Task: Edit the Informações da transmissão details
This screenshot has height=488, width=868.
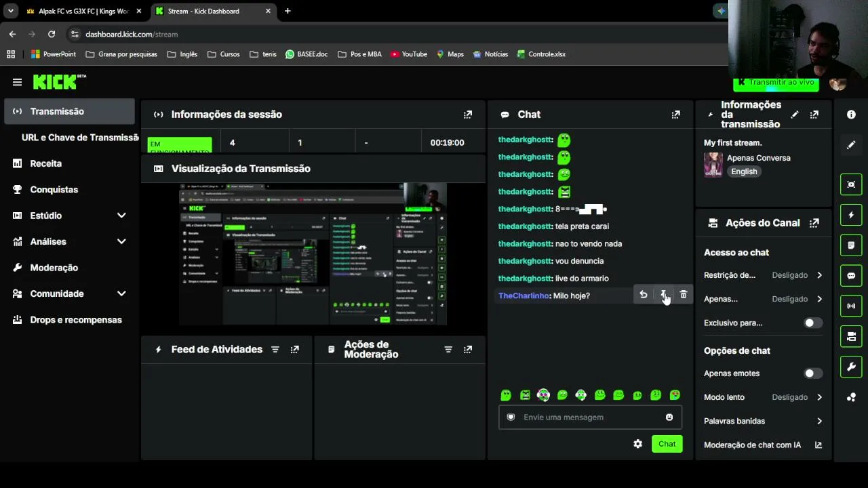Action: click(795, 115)
